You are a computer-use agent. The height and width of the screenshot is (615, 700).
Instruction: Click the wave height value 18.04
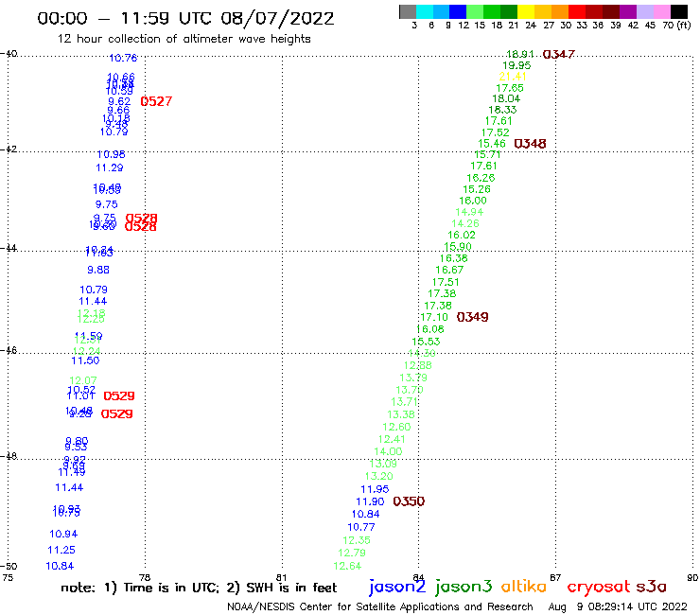tap(506, 98)
